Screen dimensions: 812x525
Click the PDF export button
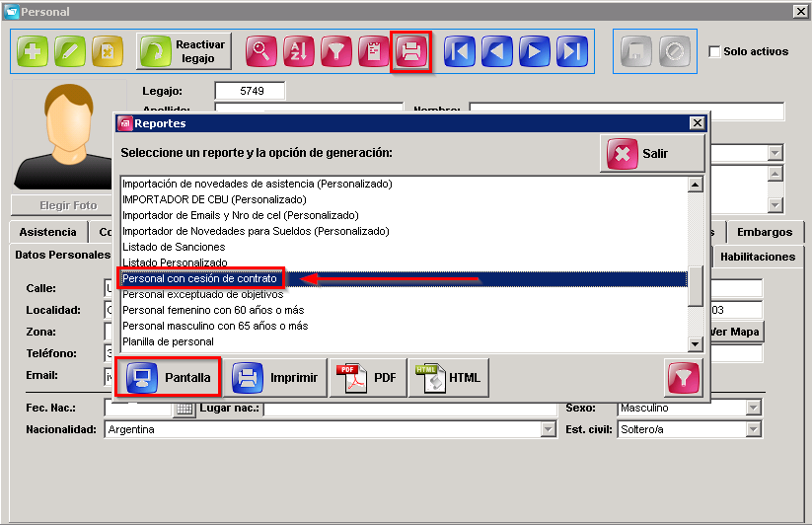tap(368, 377)
